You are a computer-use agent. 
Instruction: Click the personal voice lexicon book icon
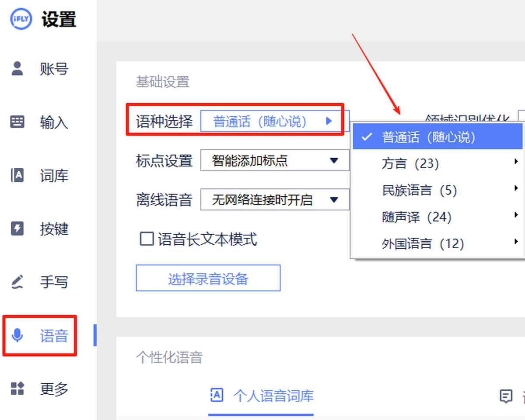(217, 396)
